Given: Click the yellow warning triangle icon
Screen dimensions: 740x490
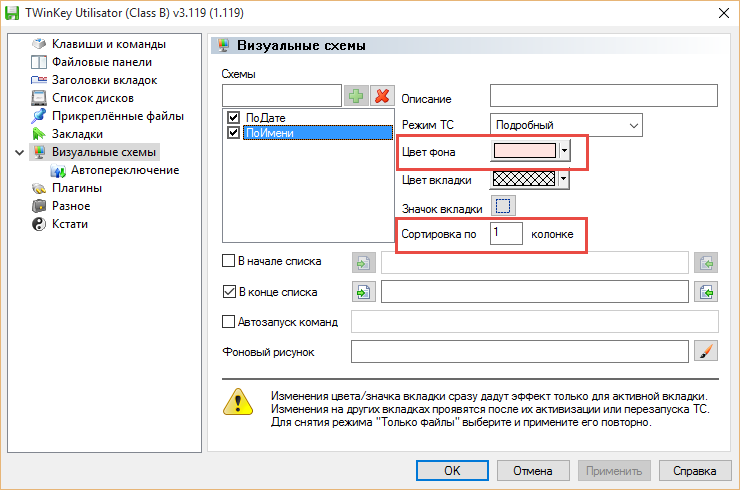Looking at the screenshot, I should 238,402.
